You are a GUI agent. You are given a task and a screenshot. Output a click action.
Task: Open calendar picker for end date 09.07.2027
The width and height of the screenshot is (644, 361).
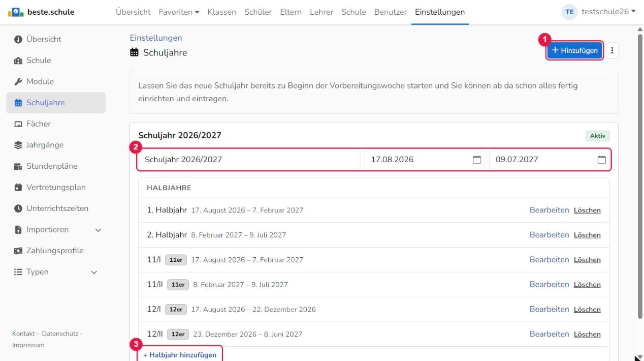(x=601, y=160)
